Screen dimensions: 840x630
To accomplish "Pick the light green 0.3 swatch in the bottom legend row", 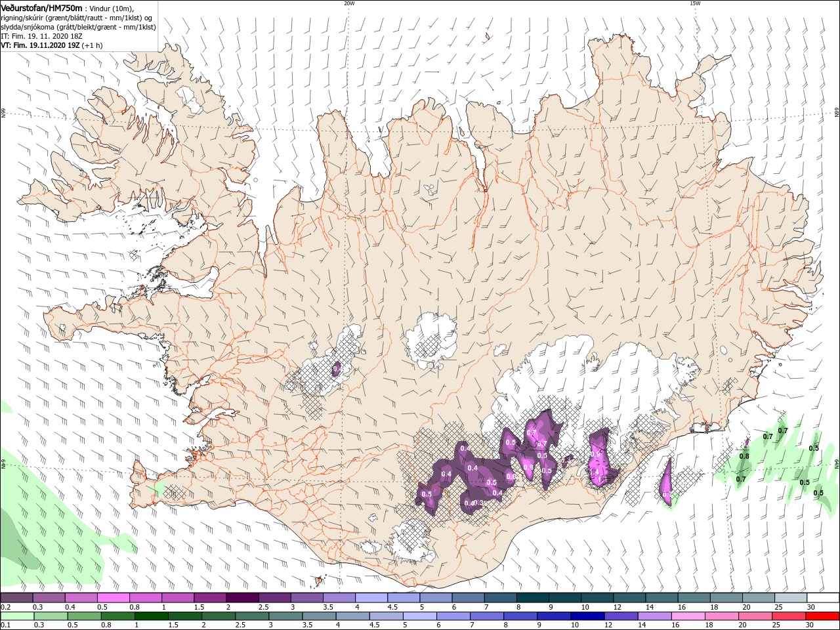I will (x=51, y=616).
